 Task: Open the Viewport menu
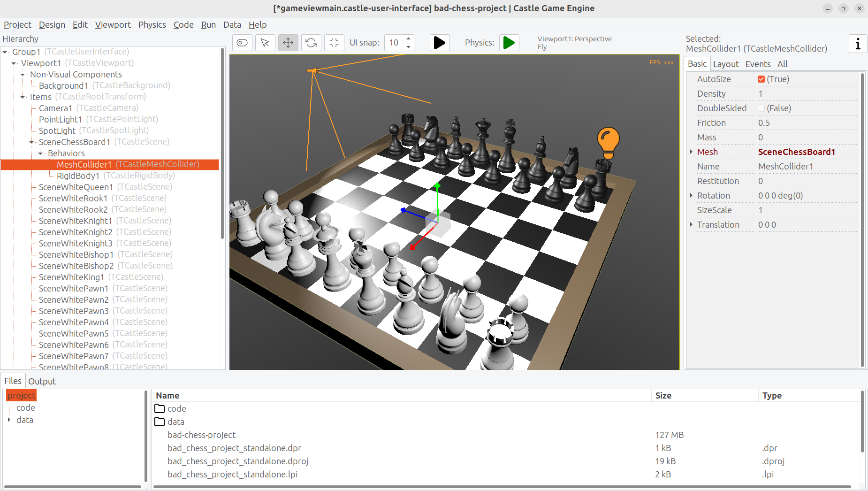click(113, 24)
